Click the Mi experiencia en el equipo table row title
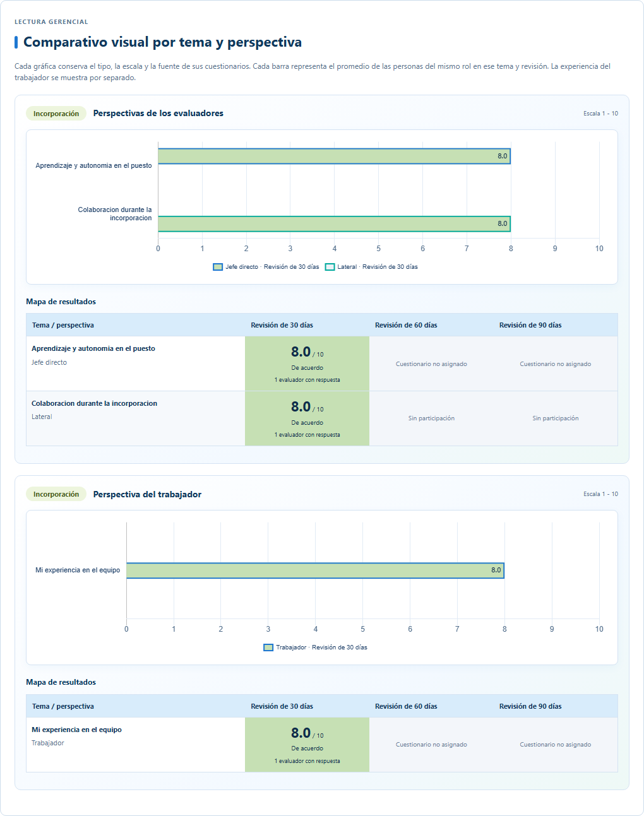644x816 pixels. [77, 730]
